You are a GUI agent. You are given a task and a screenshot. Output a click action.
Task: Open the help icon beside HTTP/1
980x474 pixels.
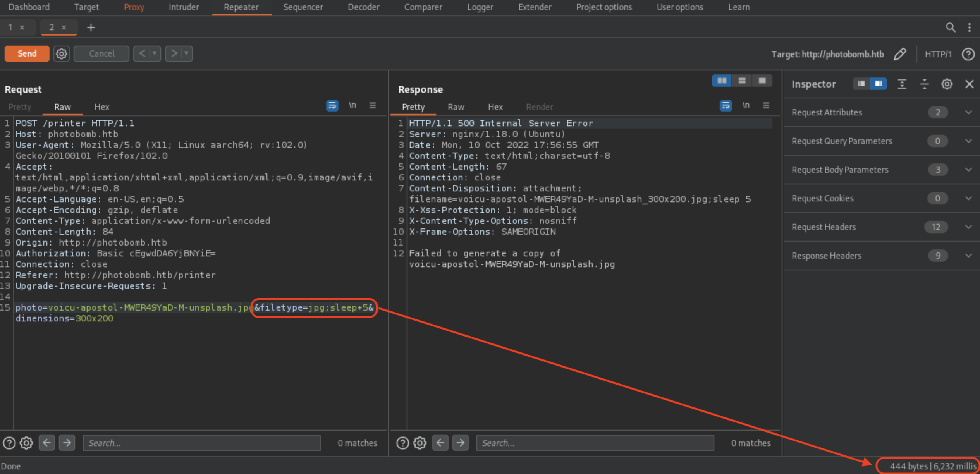click(x=968, y=54)
